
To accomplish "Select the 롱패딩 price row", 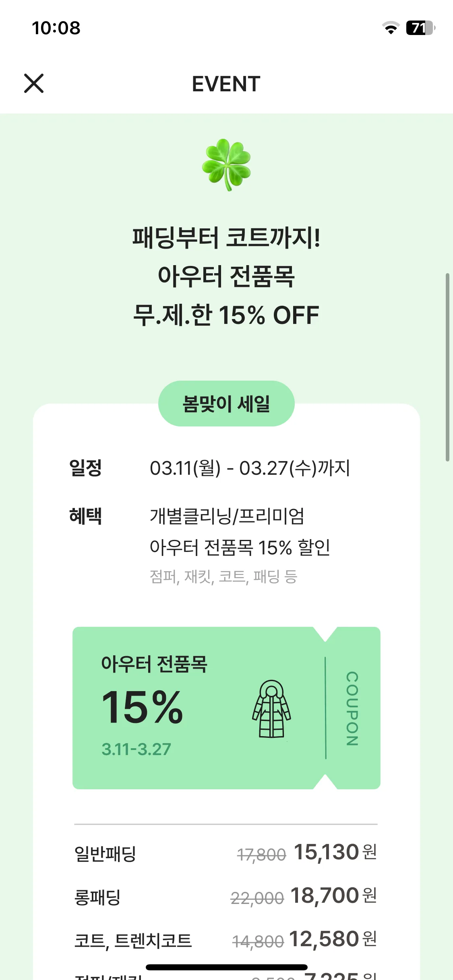I will (226, 896).
